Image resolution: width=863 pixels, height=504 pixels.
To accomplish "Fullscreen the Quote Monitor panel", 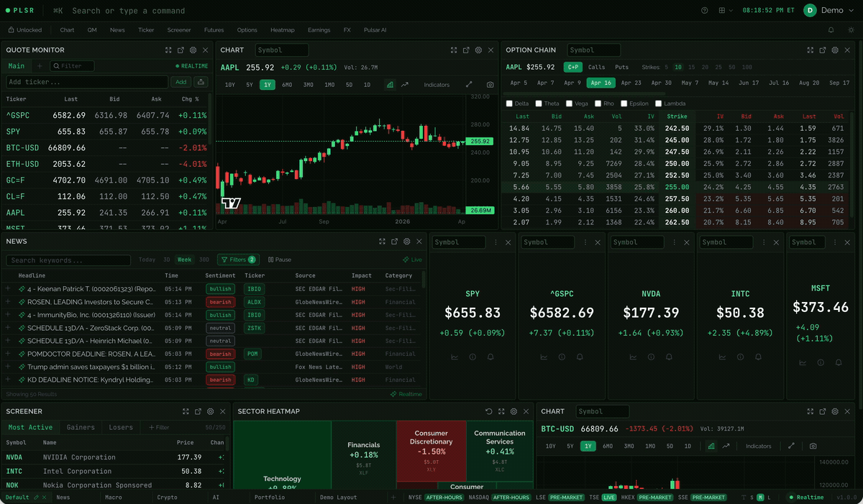I will click(x=168, y=50).
